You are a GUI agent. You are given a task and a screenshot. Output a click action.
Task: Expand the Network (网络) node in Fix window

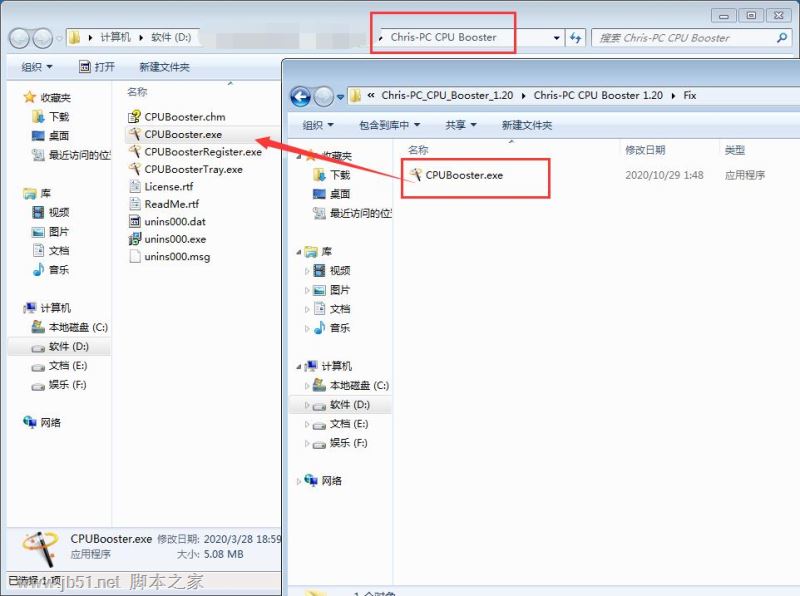(298, 481)
